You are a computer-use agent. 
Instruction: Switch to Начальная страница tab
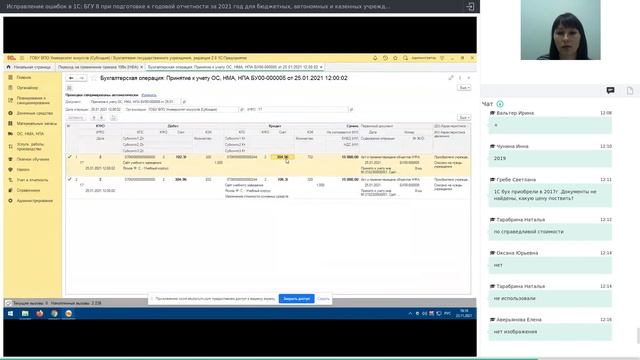[x=29, y=67]
